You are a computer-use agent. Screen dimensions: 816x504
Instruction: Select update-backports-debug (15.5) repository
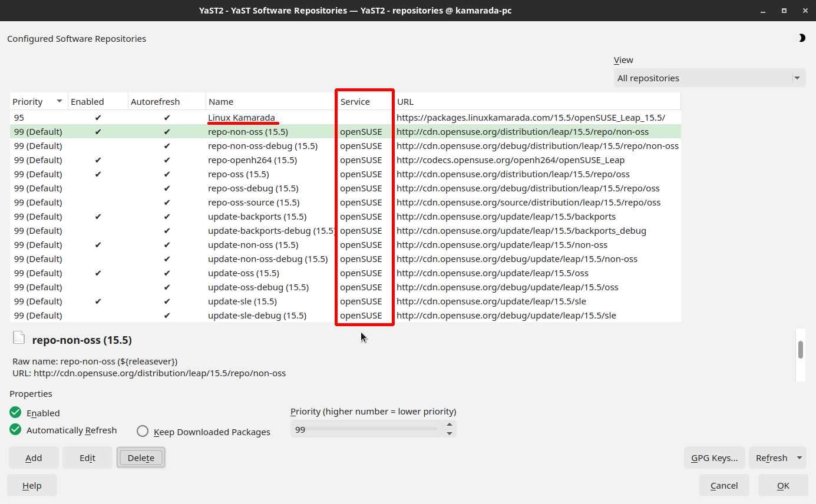click(272, 231)
